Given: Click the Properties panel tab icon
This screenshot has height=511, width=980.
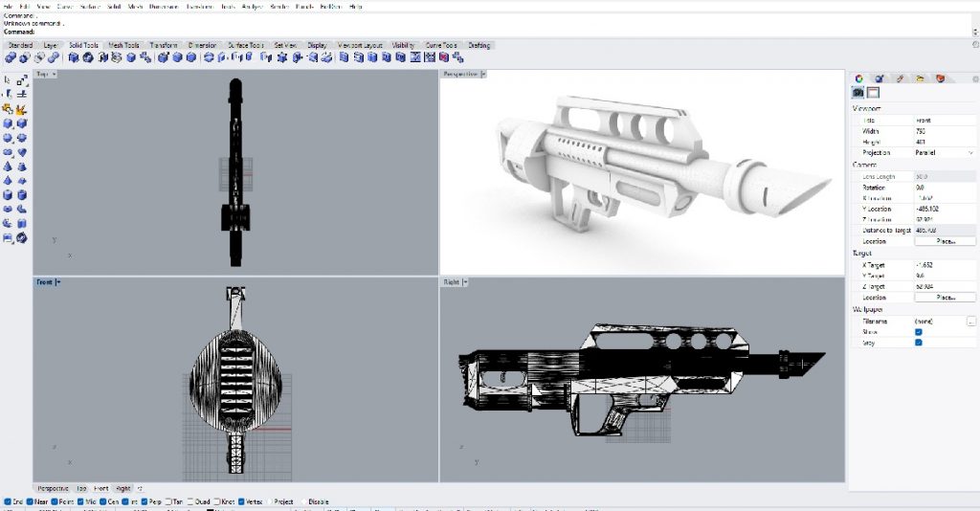Looking at the screenshot, I should [x=858, y=78].
